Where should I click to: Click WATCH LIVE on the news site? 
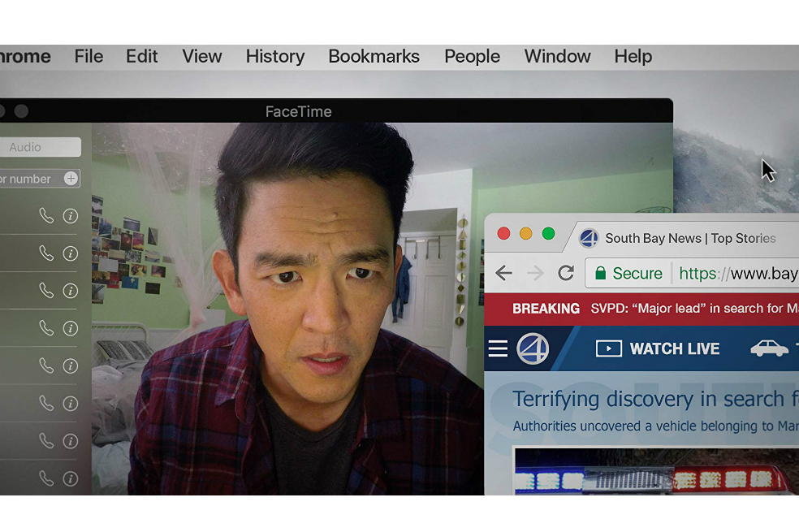[658, 348]
